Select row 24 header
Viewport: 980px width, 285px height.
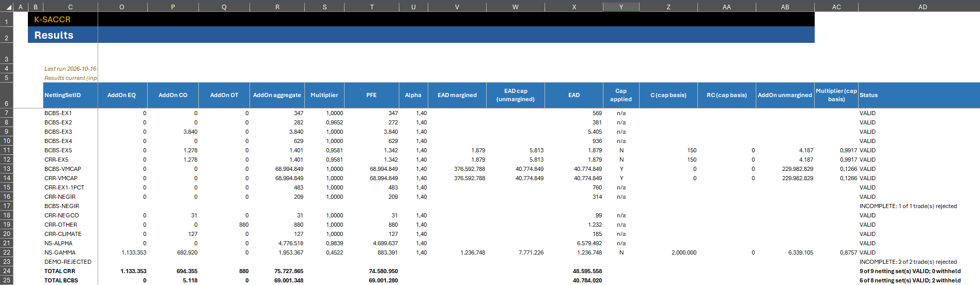tap(7, 271)
